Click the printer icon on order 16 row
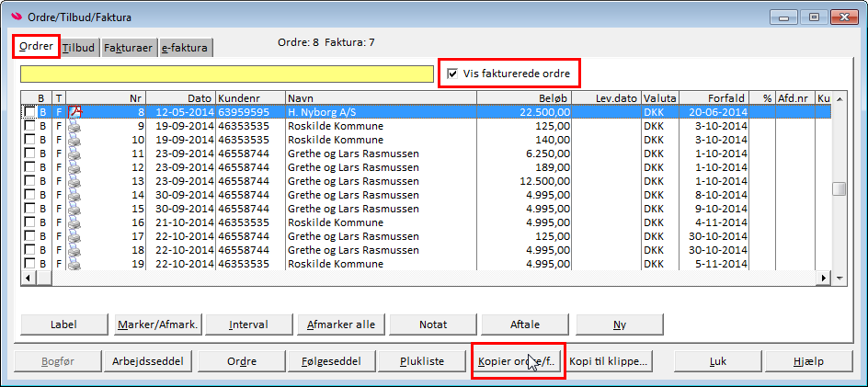 (x=74, y=222)
